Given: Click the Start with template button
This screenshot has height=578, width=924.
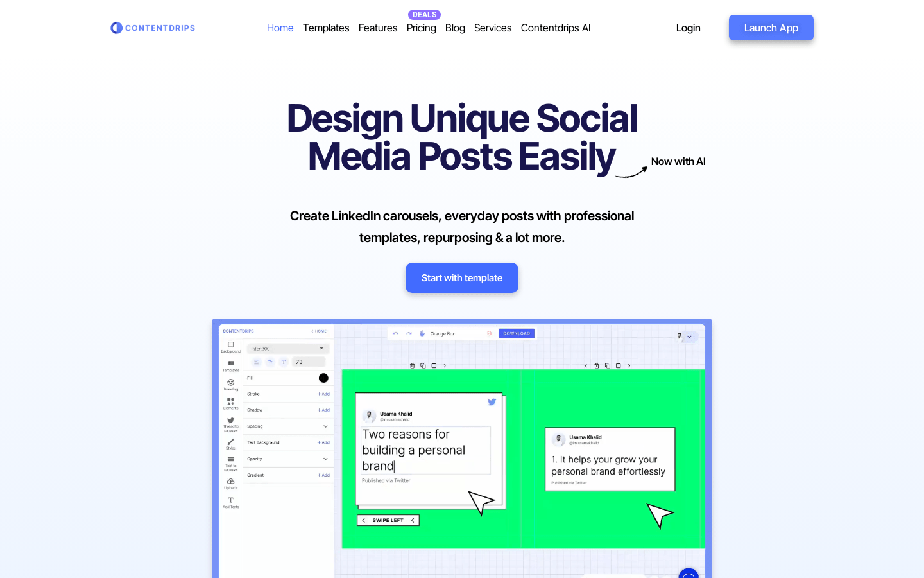Looking at the screenshot, I should tap(462, 277).
